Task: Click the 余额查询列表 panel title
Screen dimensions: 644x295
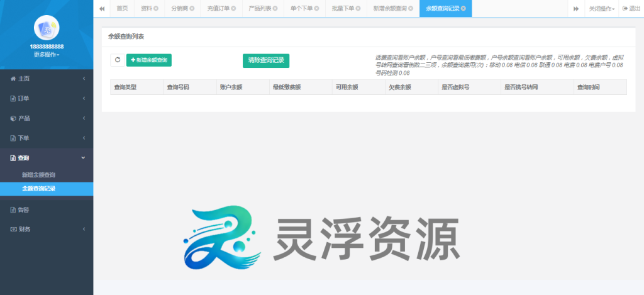Action: click(x=126, y=36)
